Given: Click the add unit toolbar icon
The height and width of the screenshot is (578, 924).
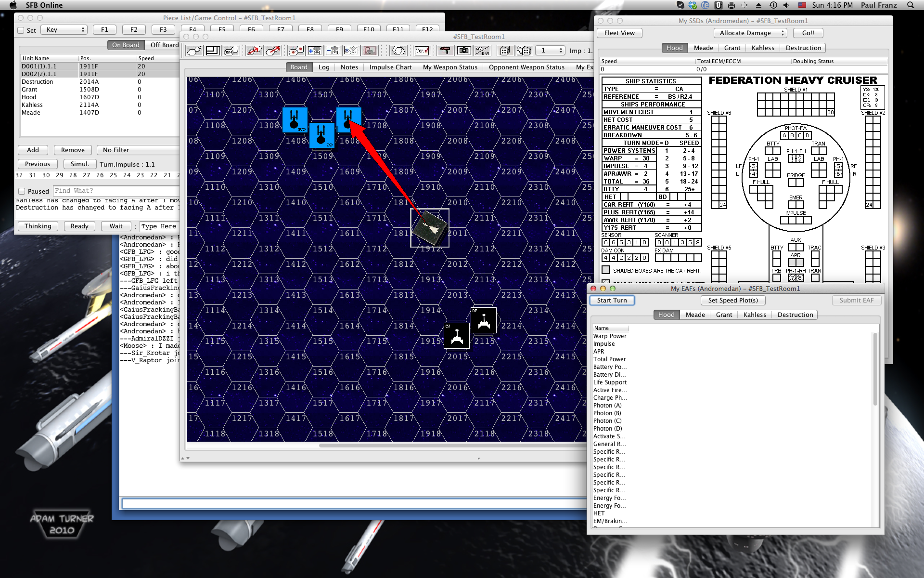Looking at the screenshot, I should click(x=314, y=51).
